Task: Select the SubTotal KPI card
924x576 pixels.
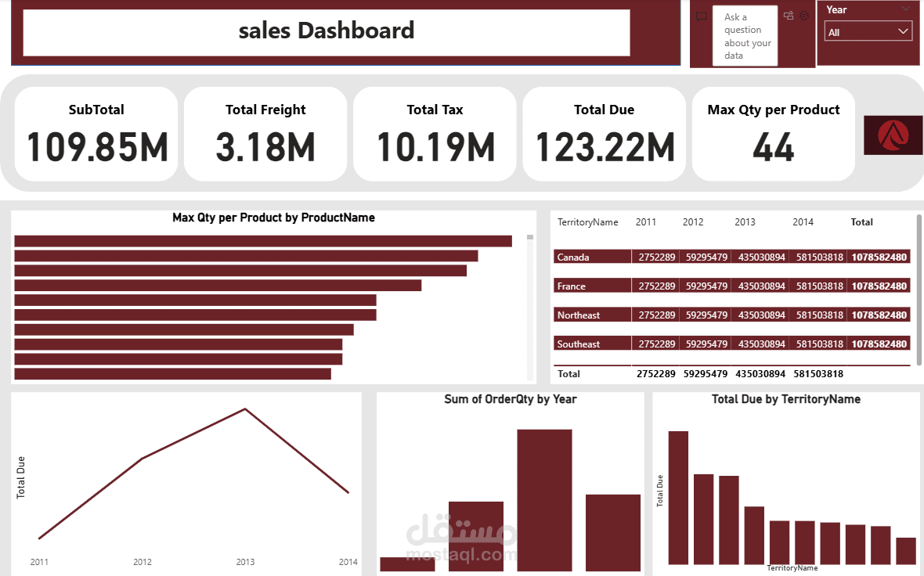Action: tap(96, 133)
